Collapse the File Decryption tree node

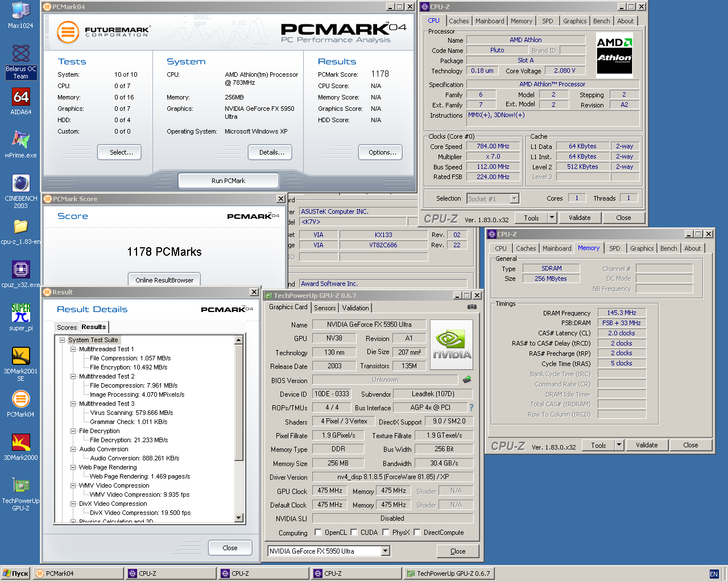pyautogui.click(x=73, y=431)
